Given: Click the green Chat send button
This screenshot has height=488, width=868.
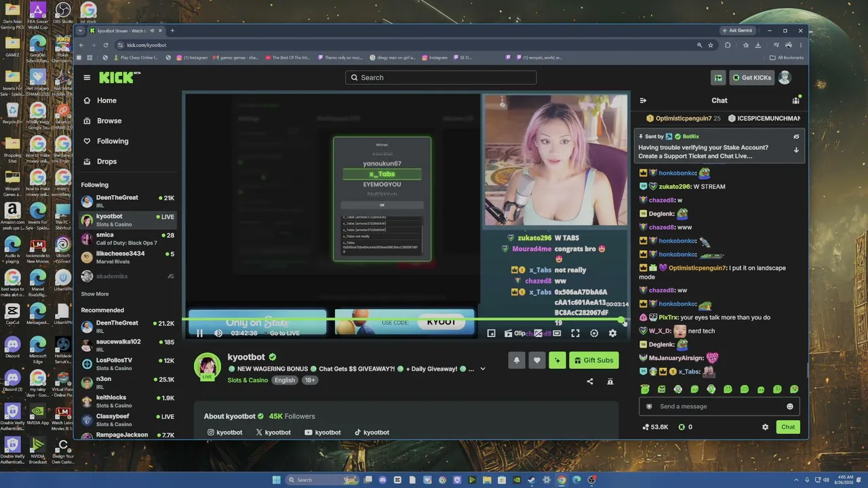Looking at the screenshot, I should point(788,427).
